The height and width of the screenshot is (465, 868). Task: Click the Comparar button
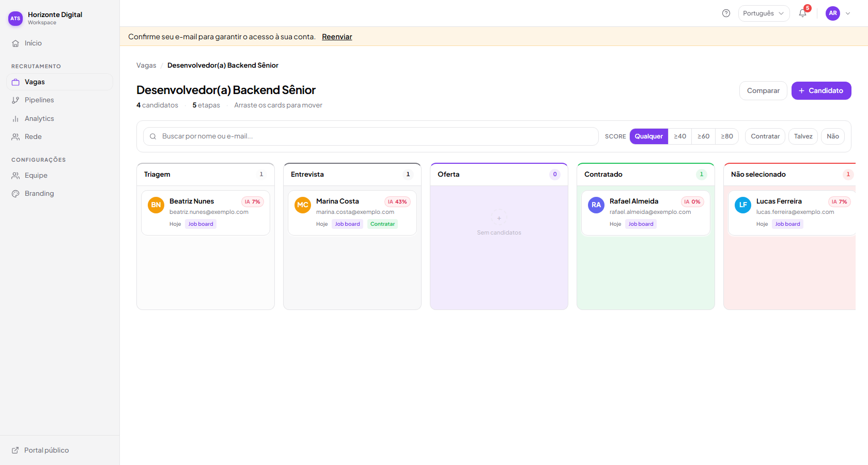click(763, 90)
